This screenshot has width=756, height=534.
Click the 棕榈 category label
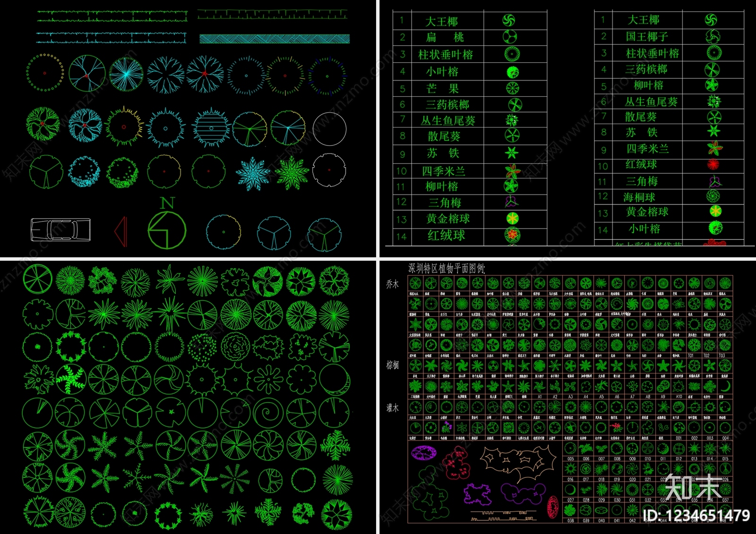click(x=392, y=365)
